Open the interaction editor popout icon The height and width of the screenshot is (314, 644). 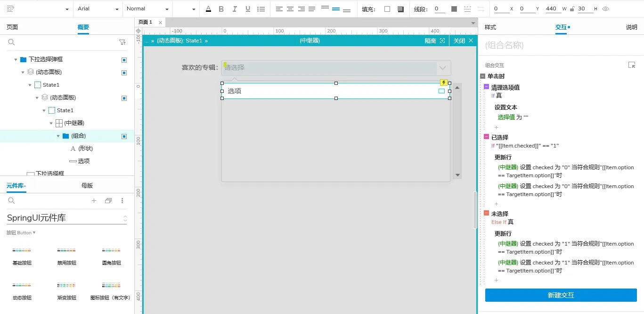pyautogui.click(x=632, y=65)
